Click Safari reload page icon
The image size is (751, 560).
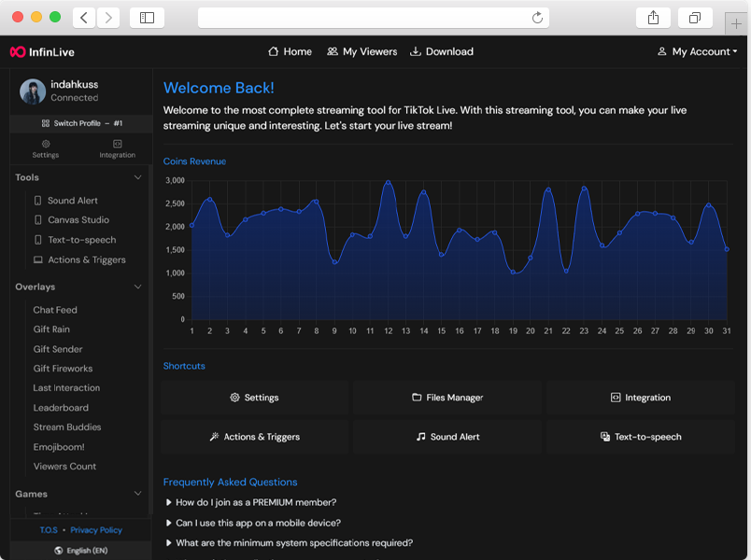[x=537, y=18]
